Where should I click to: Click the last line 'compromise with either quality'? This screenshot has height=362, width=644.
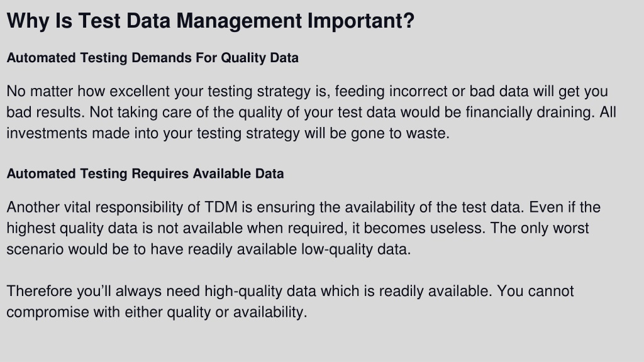157,312
